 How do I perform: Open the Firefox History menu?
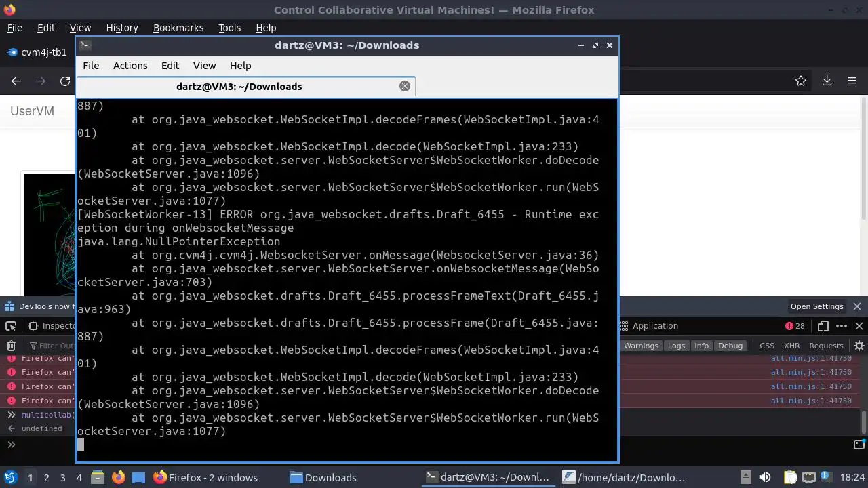[122, 28]
